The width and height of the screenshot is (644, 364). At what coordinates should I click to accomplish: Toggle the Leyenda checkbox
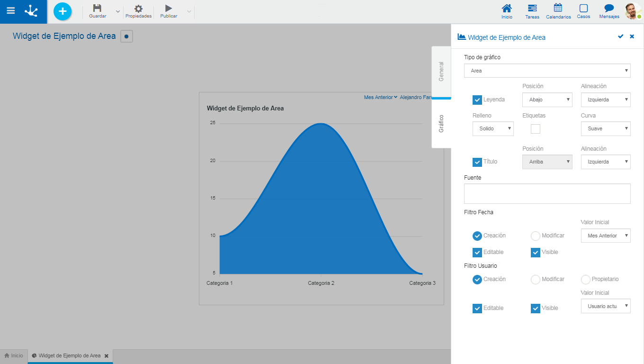477,100
